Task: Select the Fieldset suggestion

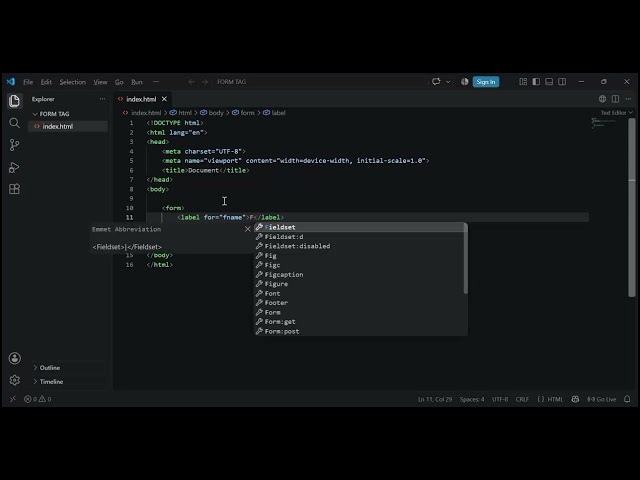Action: point(360,227)
